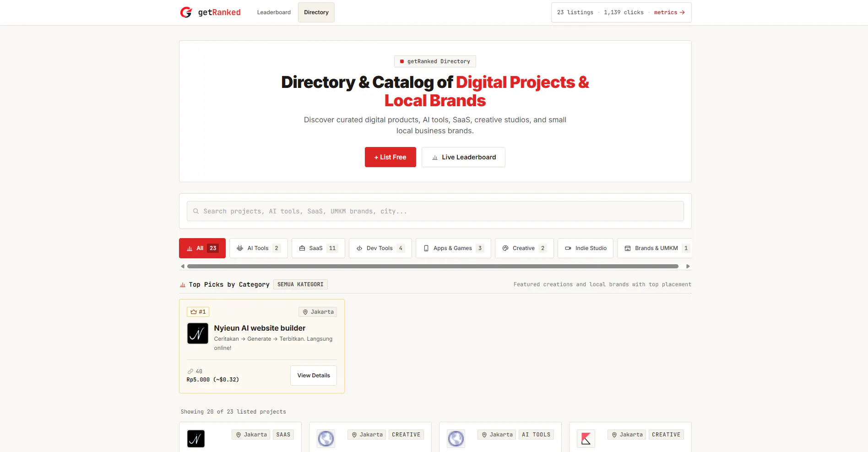868x452 pixels.
Task: Click the SEMUA KATEGORI badge
Action: [x=300, y=284]
